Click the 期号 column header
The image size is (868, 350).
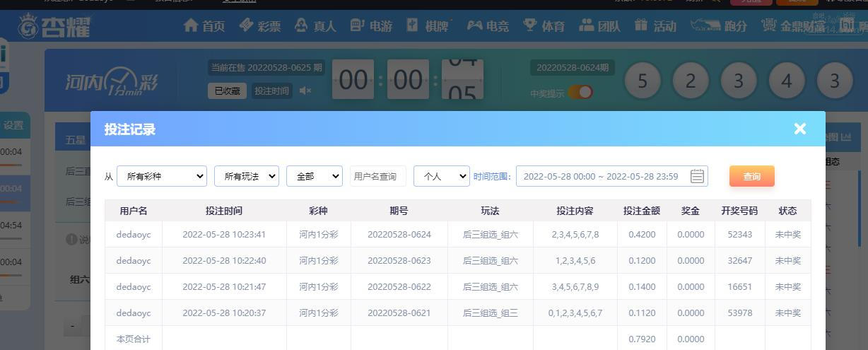coord(399,211)
